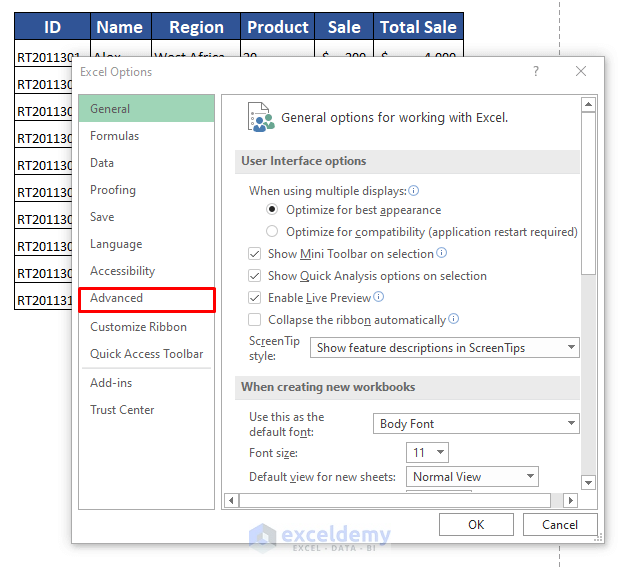Click the OK button
640x570 pixels.
tap(476, 524)
